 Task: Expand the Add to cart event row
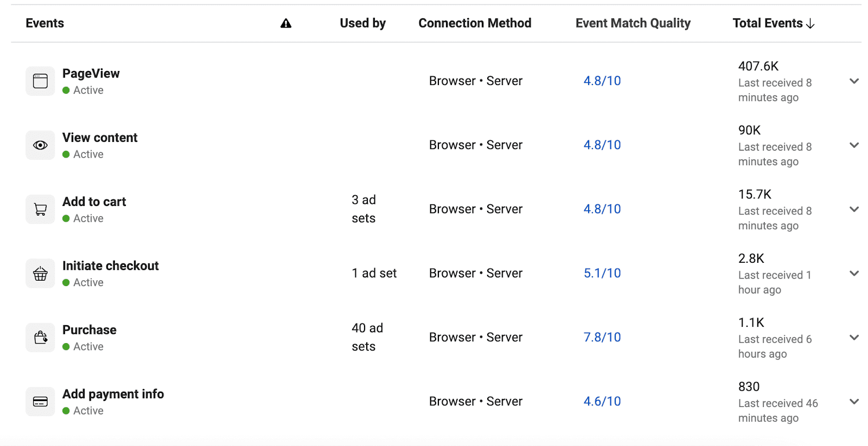[854, 209]
